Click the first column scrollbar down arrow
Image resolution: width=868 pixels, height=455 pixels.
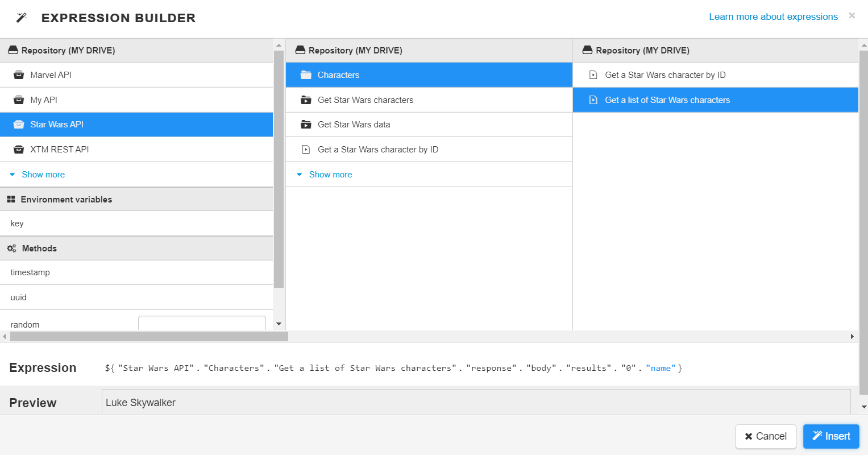point(279,324)
